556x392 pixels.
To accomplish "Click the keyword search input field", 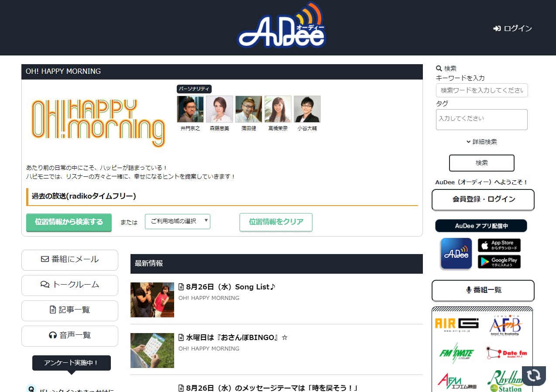I will click(x=482, y=90).
